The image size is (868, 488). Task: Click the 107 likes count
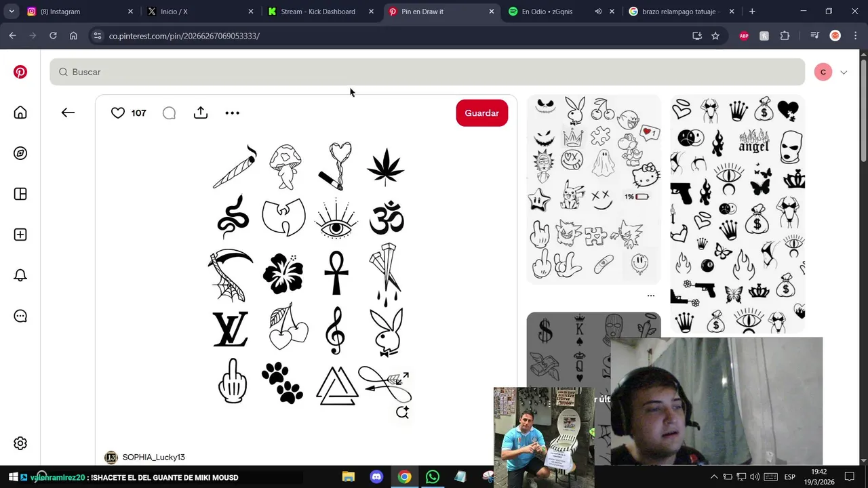click(x=138, y=113)
